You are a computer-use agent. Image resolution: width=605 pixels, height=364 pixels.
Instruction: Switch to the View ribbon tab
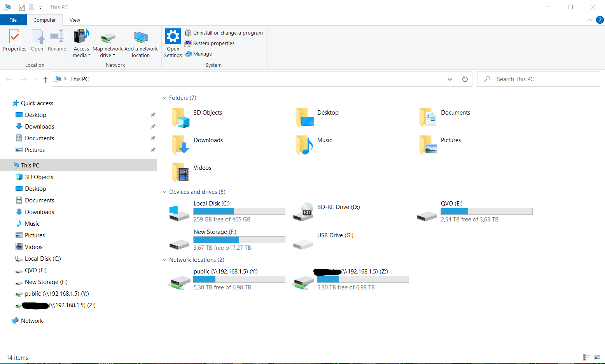(x=75, y=20)
